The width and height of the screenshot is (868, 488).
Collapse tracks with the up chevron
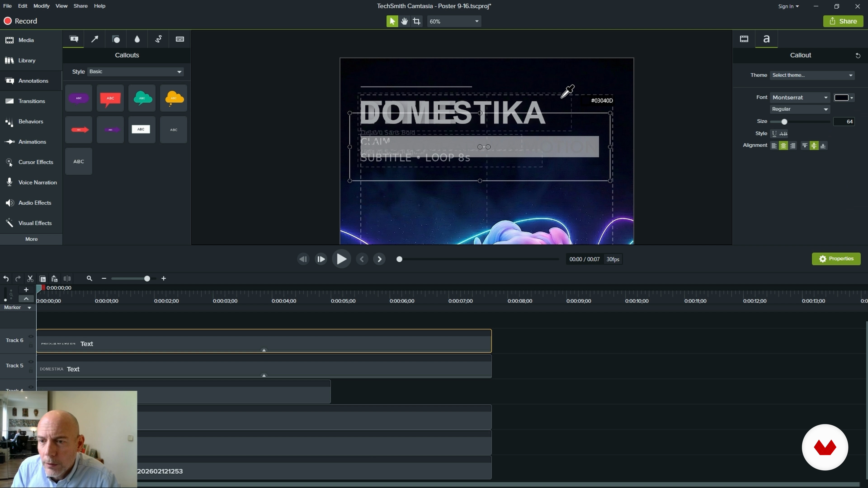(x=26, y=299)
